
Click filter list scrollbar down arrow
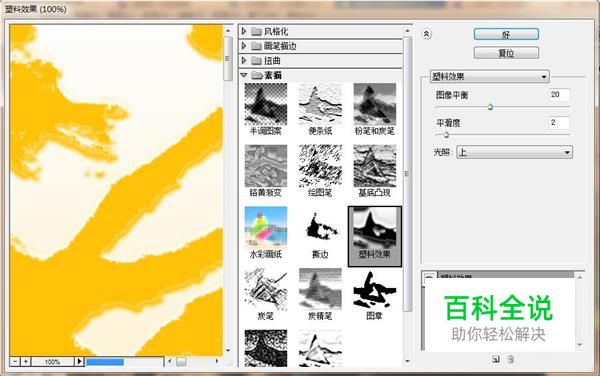(407, 361)
